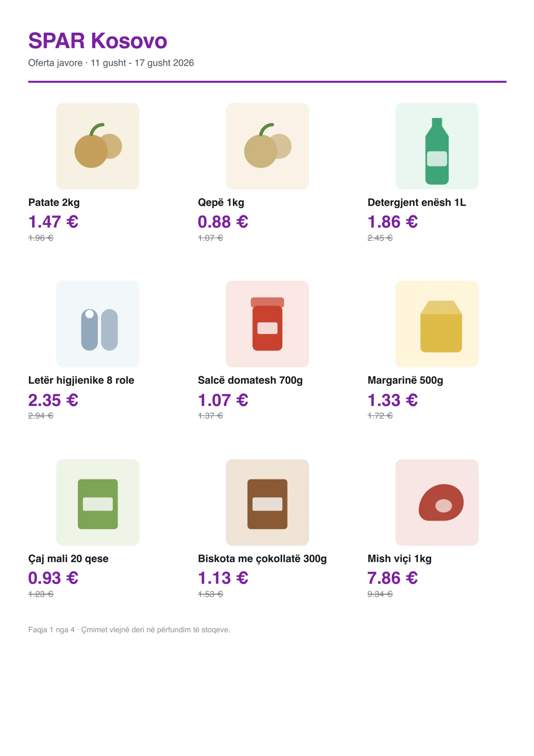Click the potato product icon
The image size is (534, 756).
(x=97, y=146)
